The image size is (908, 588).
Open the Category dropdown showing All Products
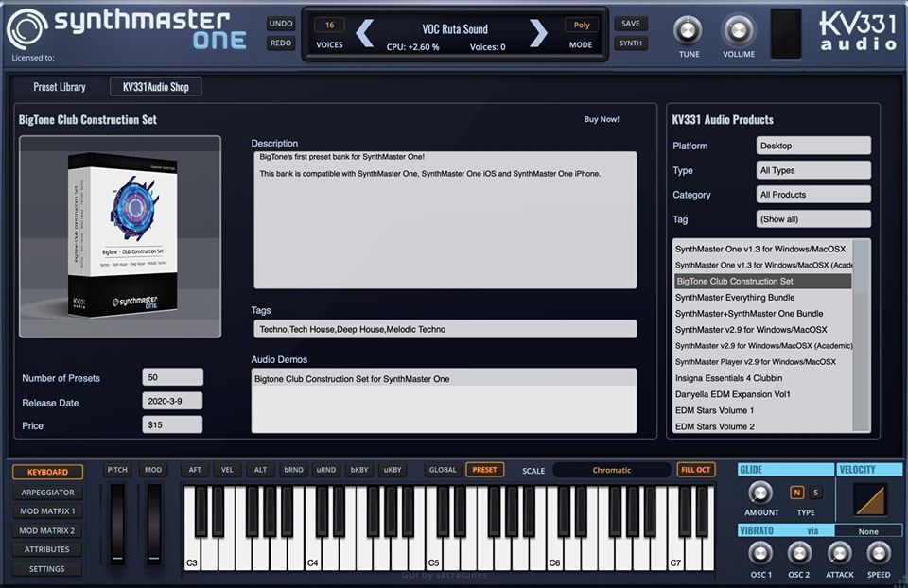[x=813, y=195]
